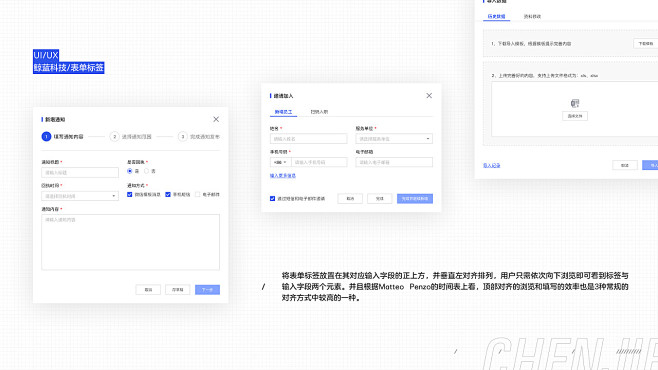
Task: Toggle the checkbox beside the add-member dialog buttons
Action: pyautogui.click(x=272, y=198)
